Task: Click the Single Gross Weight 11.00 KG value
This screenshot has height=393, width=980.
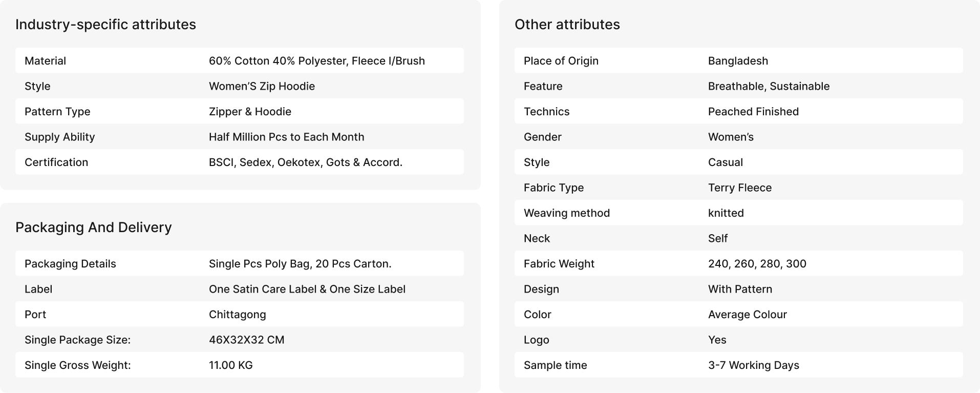Action: click(x=231, y=365)
